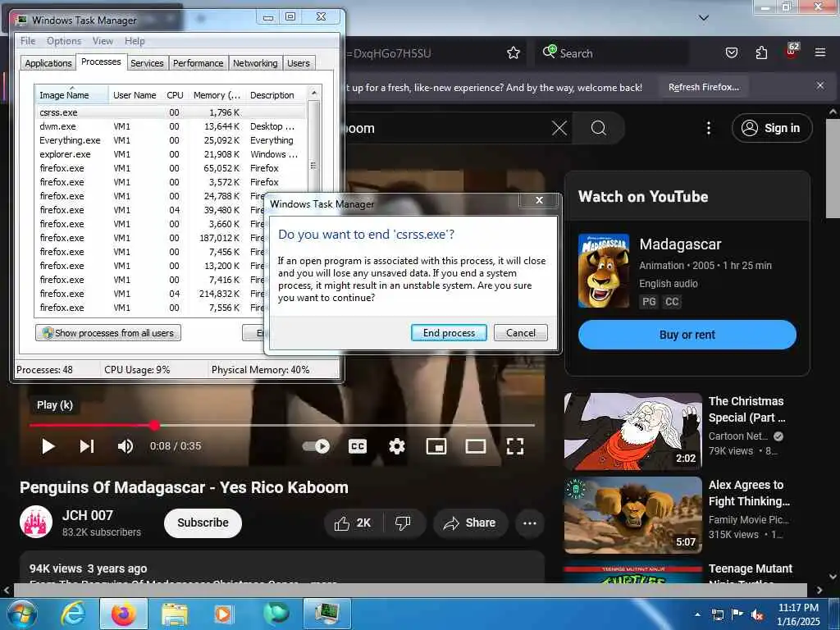Sort processes by User Name column
The image size is (840, 630).
[x=135, y=95]
